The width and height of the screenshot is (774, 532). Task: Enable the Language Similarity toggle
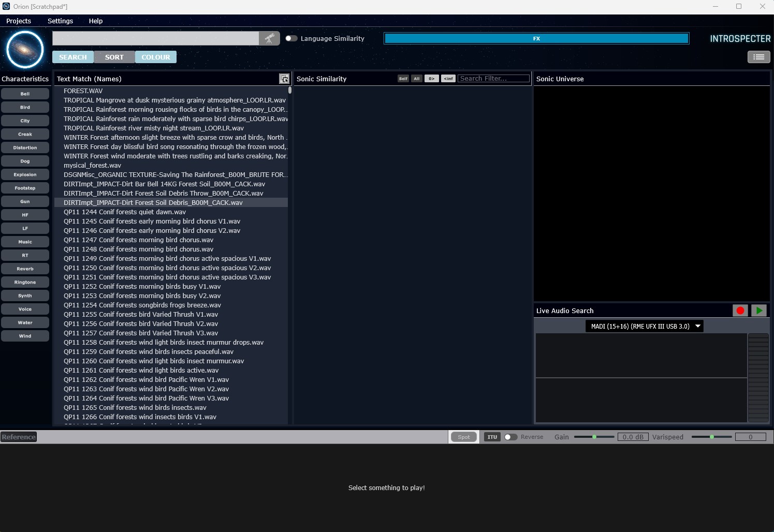click(291, 38)
